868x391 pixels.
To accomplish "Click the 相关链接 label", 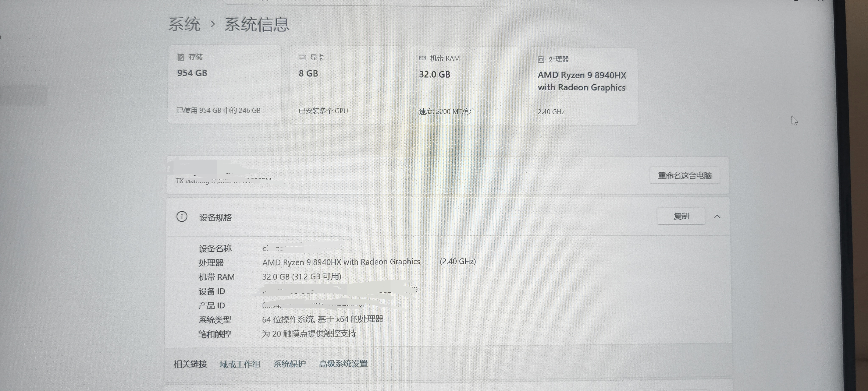I will [x=190, y=364].
